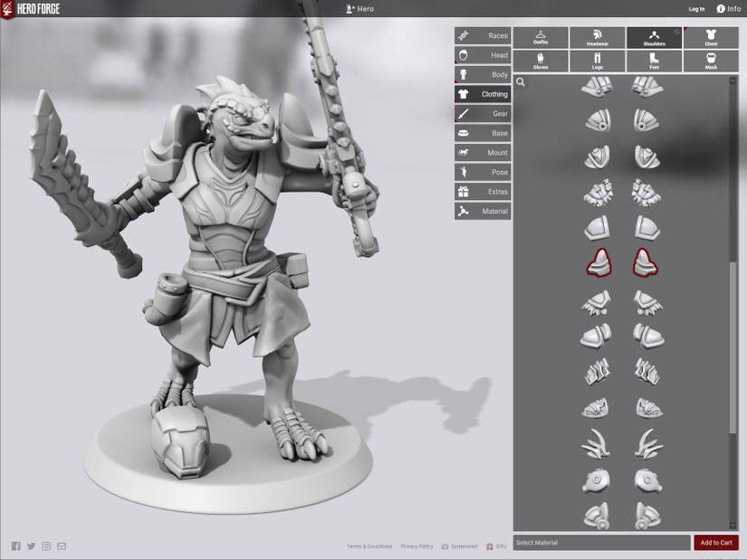Viewport: 747px width, 560px height.
Task: Click the magnifying glass search icon
Action: (x=521, y=82)
